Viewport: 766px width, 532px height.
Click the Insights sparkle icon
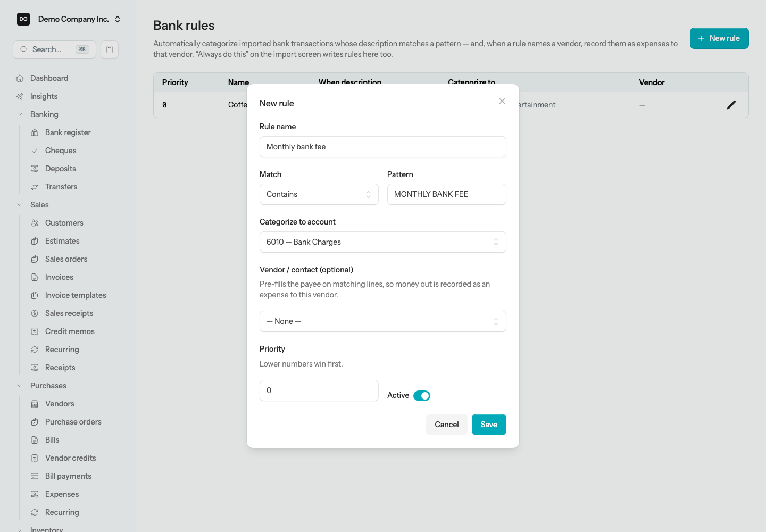click(20, 96)
